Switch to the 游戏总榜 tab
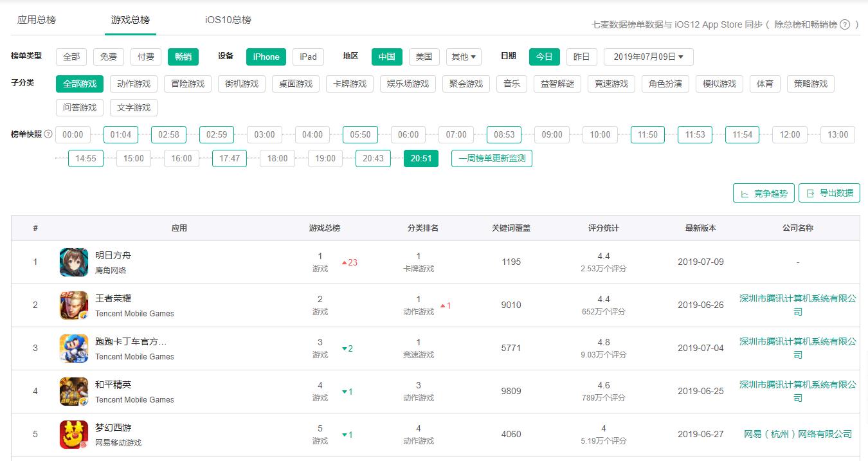This screenshot has width=868, height=461. [x=131, y=20]
